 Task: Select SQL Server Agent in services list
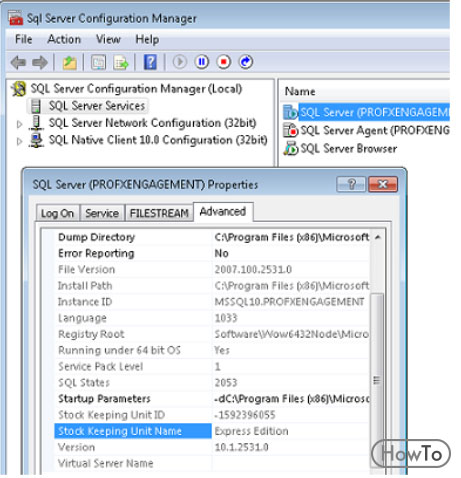pos(375,130)
